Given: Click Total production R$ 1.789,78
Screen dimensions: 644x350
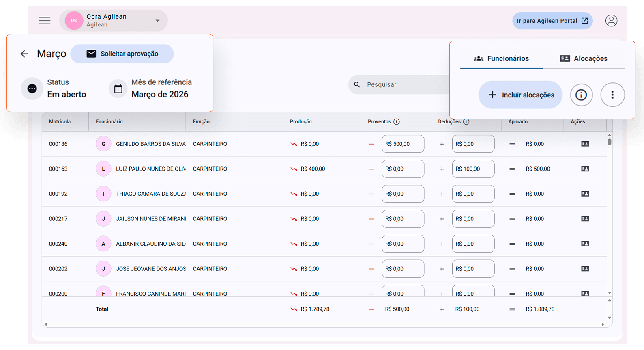Looking at the screenshot, I should pos(315,309).
